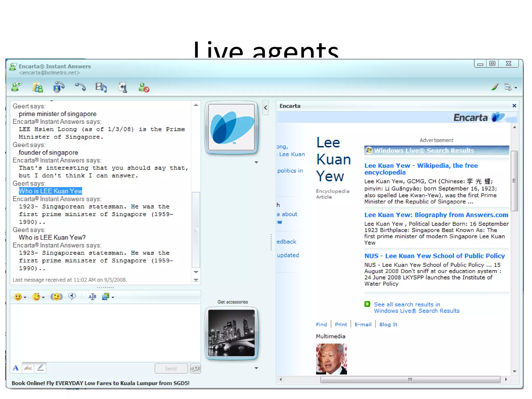Click the Get accessories link
The width and height of the screenshot is (532, 399).
pos(233,302)
